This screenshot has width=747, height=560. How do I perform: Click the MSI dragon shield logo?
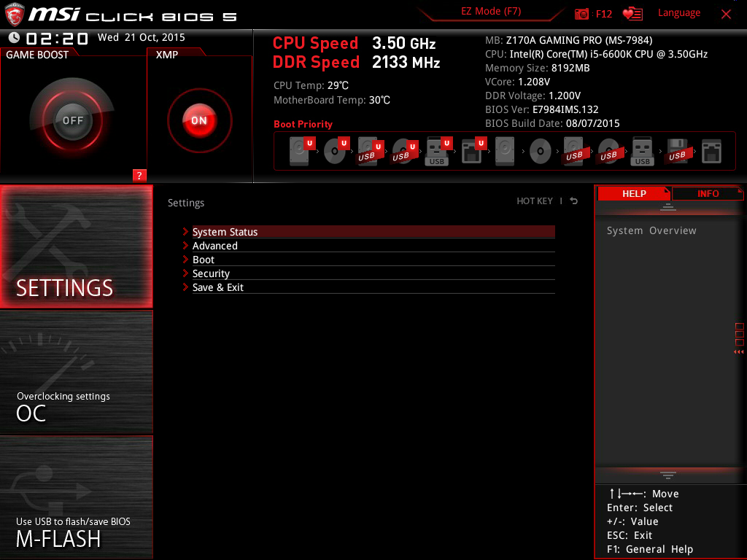[15, 15]
